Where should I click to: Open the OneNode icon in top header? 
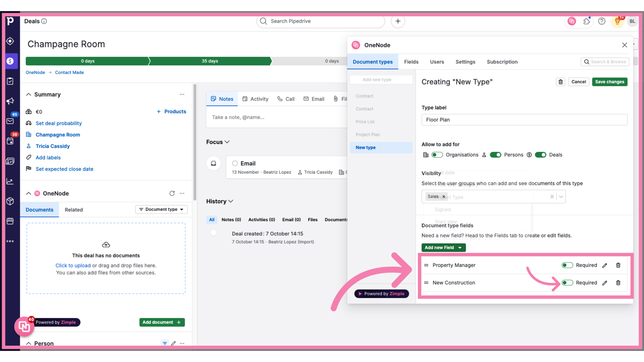pyautogui.click(x=572, y=21)
